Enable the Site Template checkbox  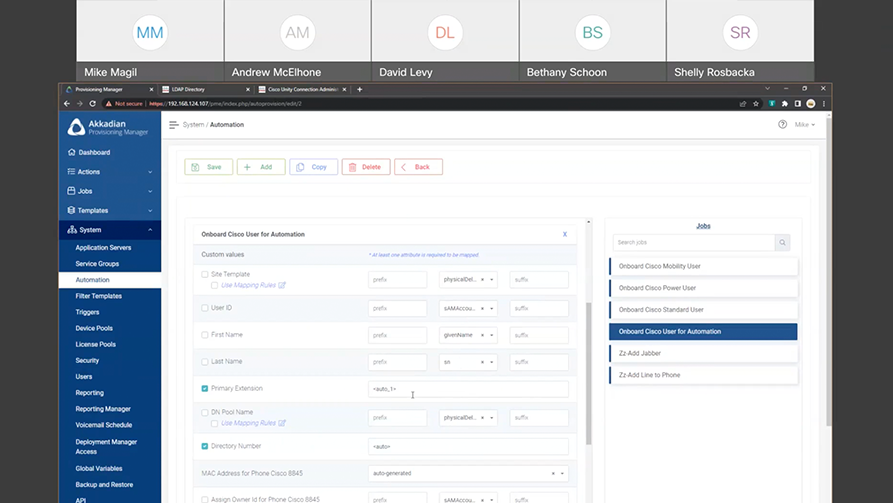(205, 275)
